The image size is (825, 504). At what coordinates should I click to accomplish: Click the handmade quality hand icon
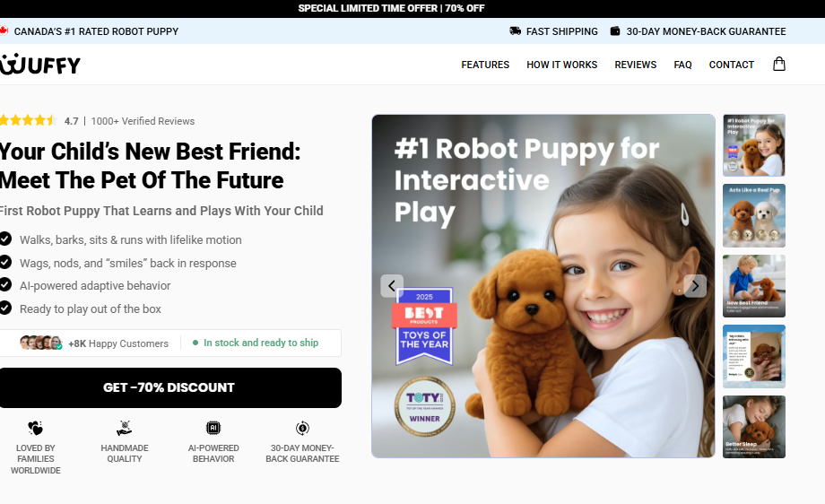point(124,428)
